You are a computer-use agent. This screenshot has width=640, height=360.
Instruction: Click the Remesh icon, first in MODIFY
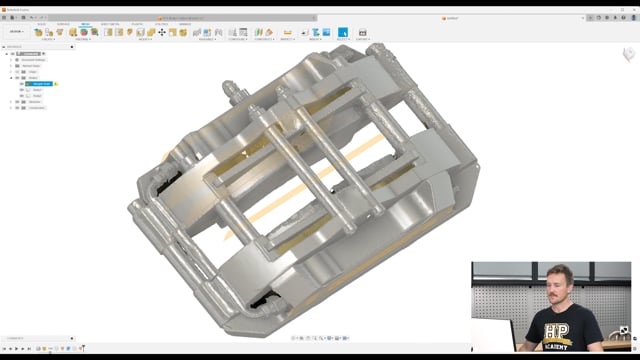[x=108, y=32]
